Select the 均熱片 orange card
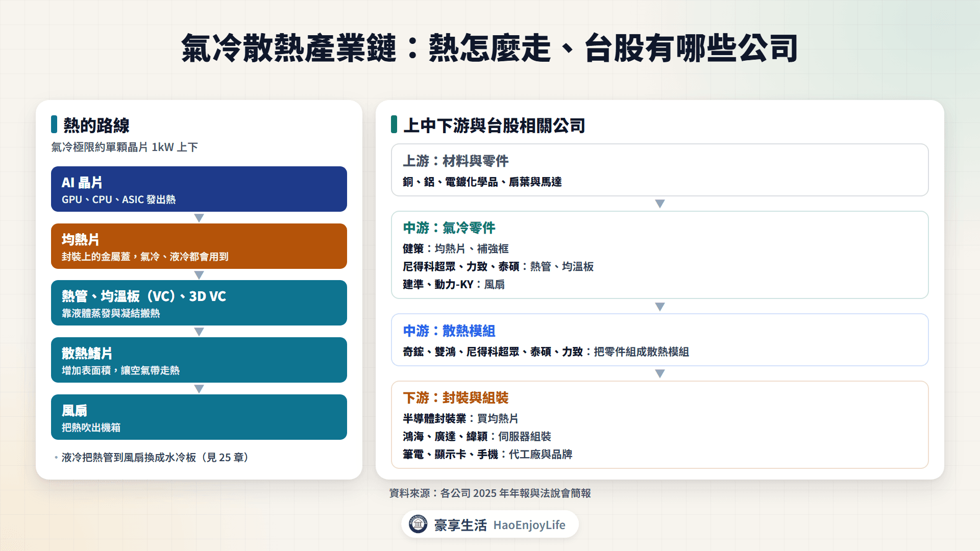Screen dimensions: 980x551 point(199,246)
